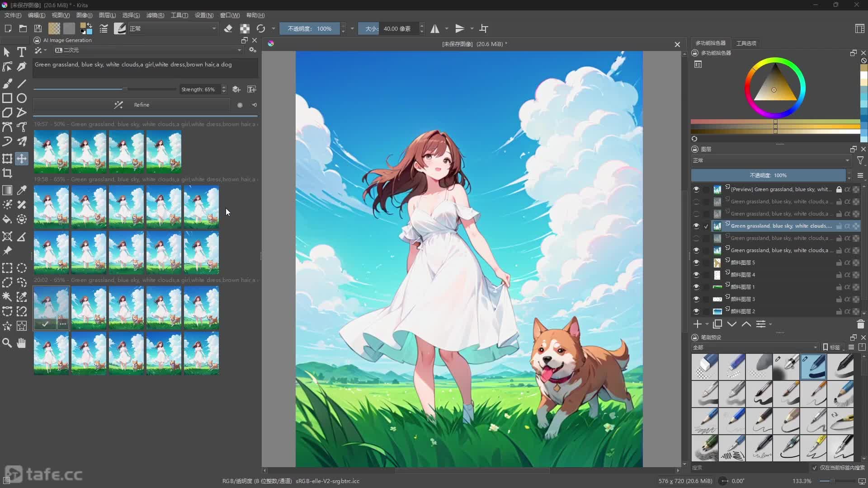Select the Freehand Brush tool
Screen dimensions: 868x488
click(7, 84)
